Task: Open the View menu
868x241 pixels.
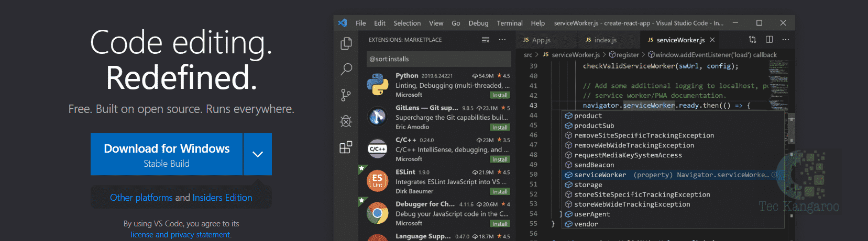Action: click(436, 23)
